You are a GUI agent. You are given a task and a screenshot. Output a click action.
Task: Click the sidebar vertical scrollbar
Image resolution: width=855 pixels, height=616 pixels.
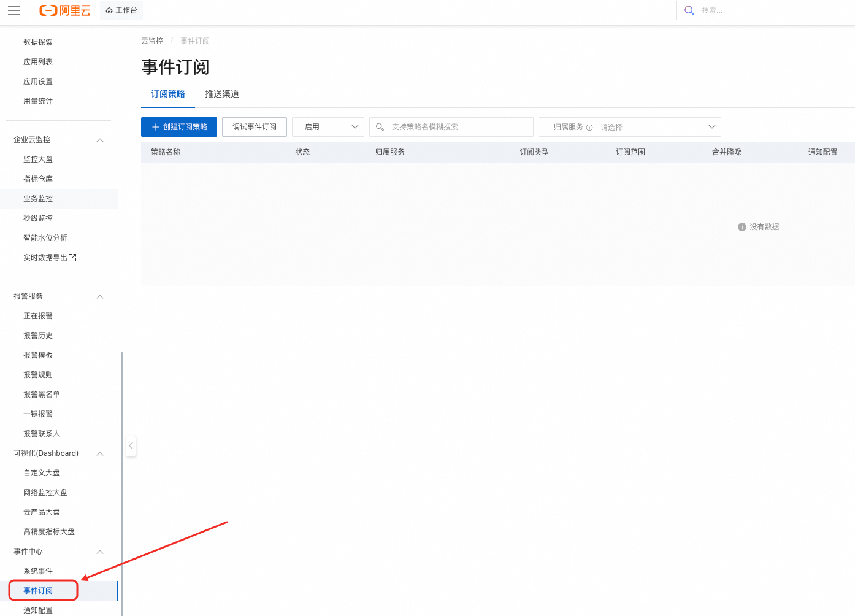click(x=122, y=483)
